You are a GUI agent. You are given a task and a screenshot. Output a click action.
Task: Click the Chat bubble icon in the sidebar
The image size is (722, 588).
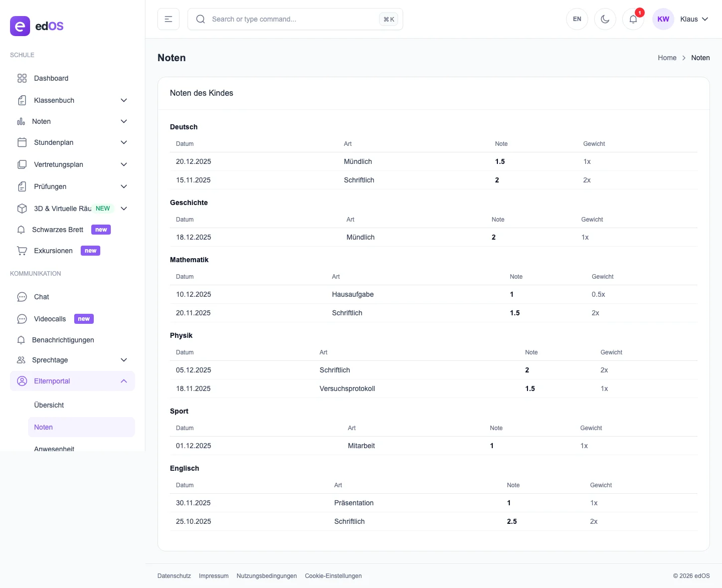(22, 297)
